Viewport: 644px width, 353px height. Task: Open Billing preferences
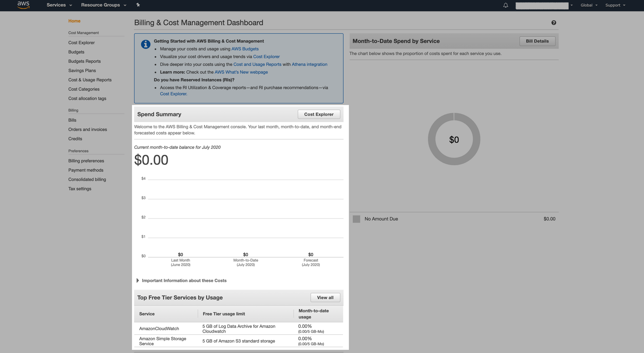click(x=86, y=161)
